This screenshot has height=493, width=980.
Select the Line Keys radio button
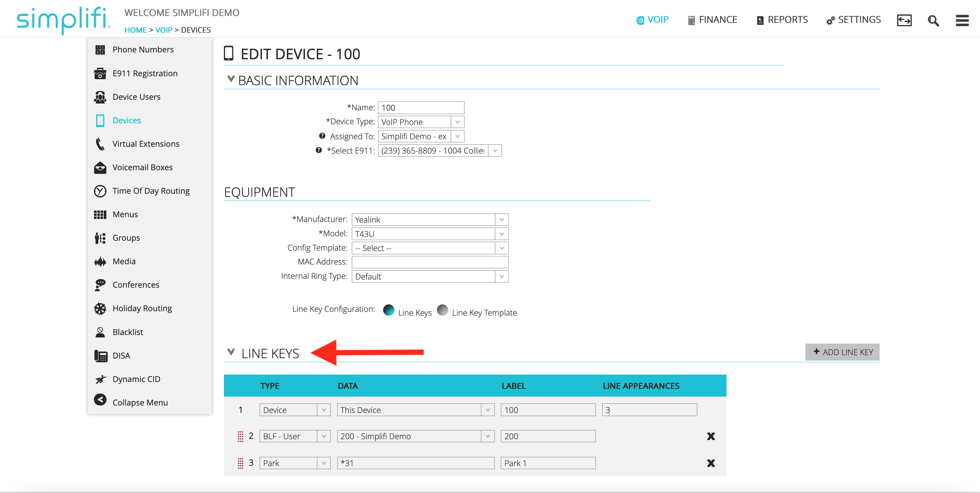[389, 310]
